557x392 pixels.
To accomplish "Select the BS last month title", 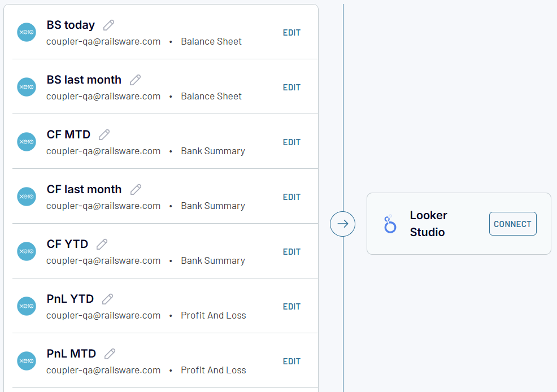I will pyautogui.click(x=84, y=80).
